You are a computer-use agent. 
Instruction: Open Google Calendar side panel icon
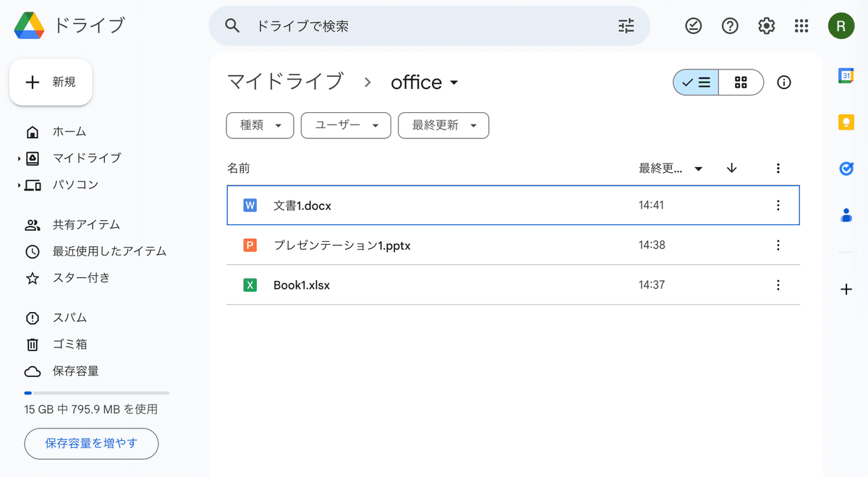click(846, 75)
